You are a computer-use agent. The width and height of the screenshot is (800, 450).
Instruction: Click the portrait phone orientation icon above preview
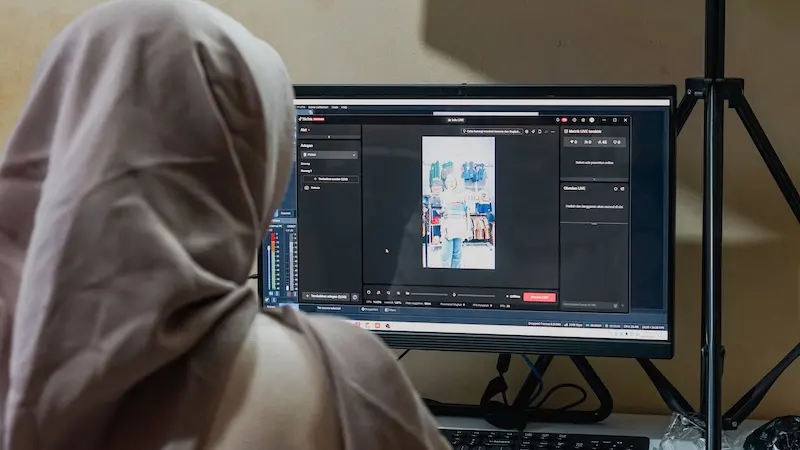[540, 132]
